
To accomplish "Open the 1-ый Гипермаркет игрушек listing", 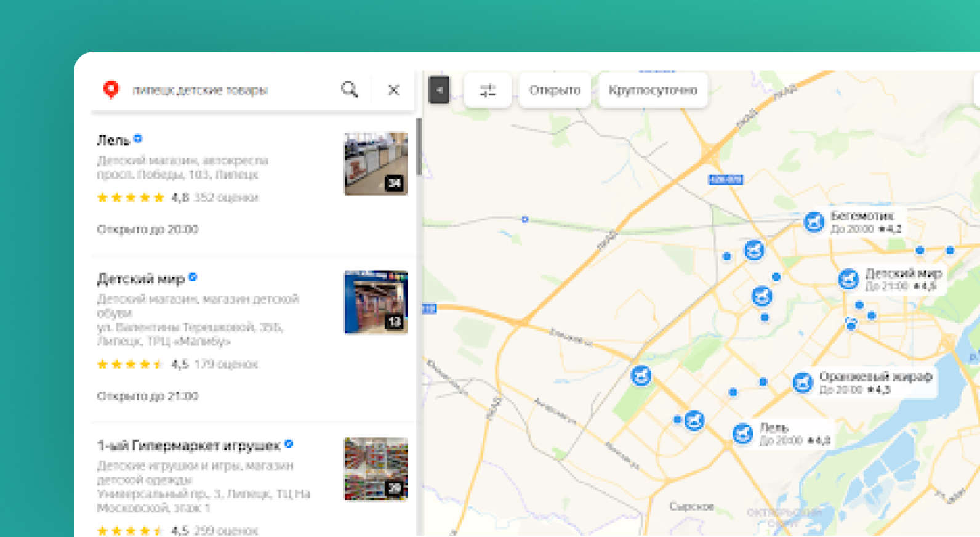I will click(x=188, y=445).
